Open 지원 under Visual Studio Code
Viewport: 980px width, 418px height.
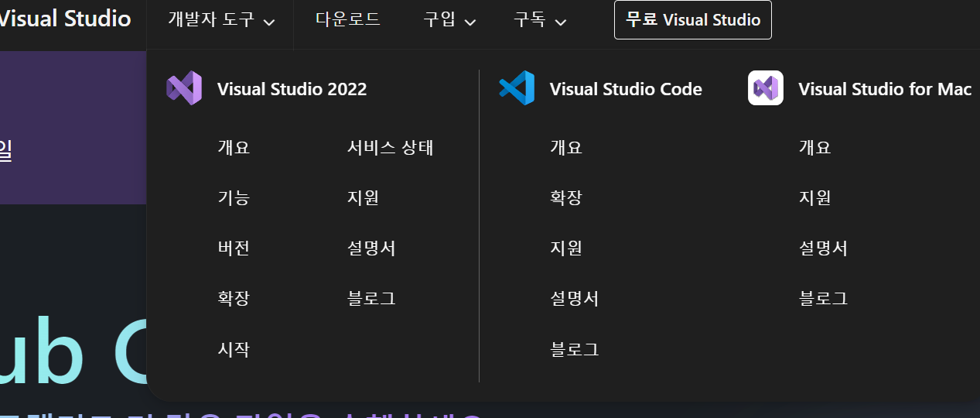(566, 248)
